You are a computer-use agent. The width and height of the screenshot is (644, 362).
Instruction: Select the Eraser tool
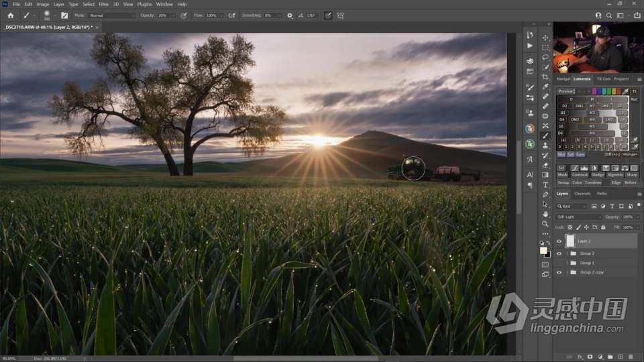click(x=545, y=166)
